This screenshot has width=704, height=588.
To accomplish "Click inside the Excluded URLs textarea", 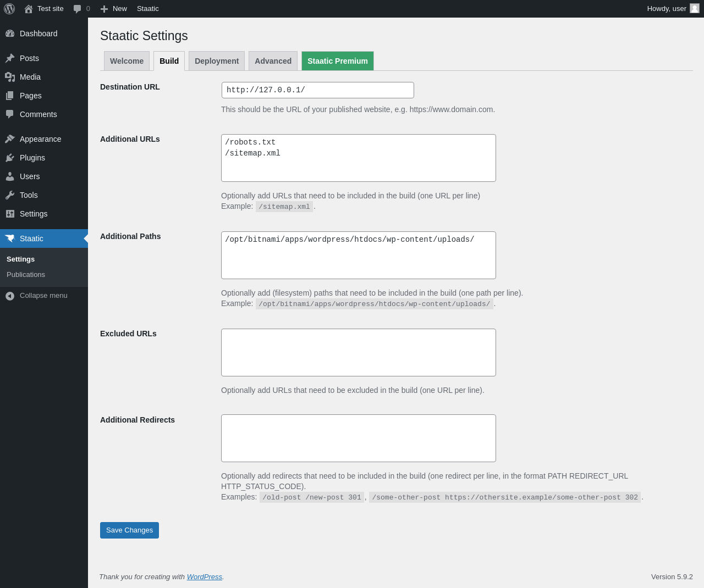I will [359, 353].
